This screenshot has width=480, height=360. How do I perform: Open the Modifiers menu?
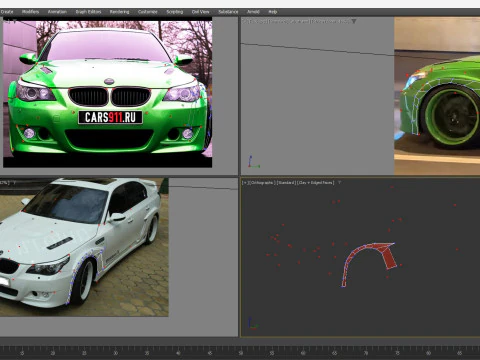point(30,12)
